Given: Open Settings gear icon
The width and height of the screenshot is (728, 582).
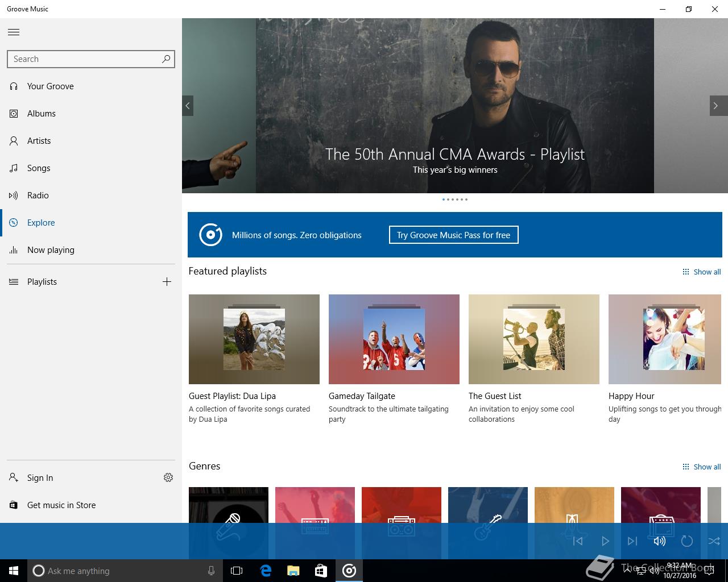Looking at the screenshot, I should pyautogui.click(x=168, y=478).
